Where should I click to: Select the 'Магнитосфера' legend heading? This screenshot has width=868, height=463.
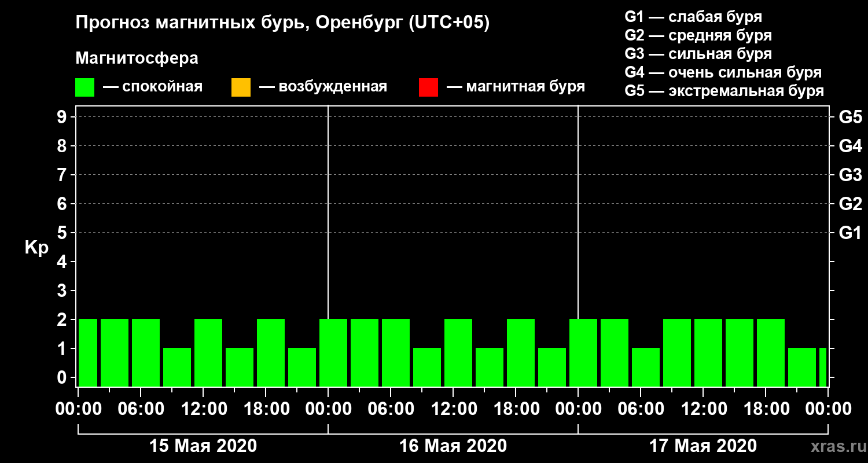(x=137, y=58)
